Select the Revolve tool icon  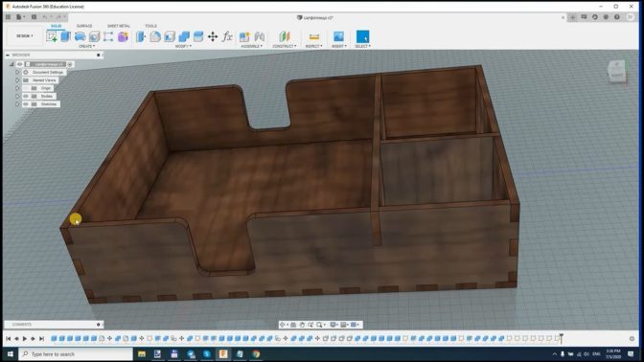click(x=80, y=36)
